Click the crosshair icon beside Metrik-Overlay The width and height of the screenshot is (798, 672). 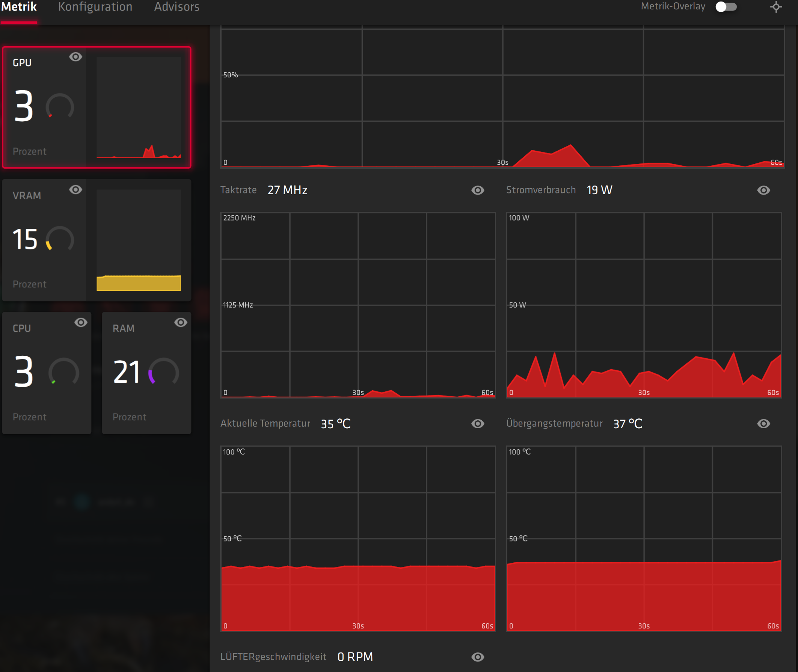coord(776,7)
